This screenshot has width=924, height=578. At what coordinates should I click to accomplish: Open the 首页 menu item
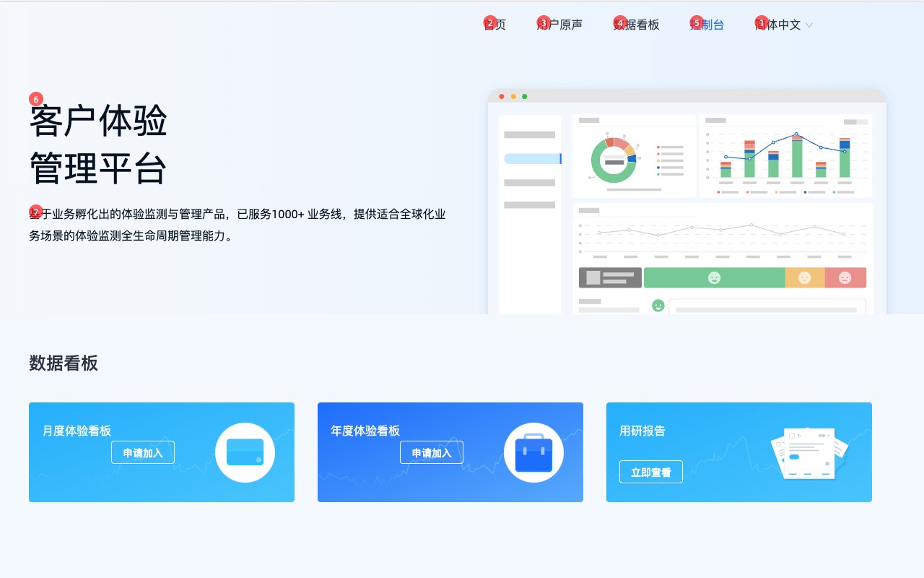pos(495,24)
